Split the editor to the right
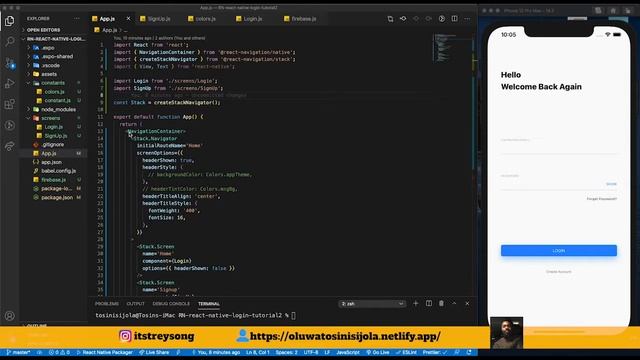The image size is (640, 360). 454,19
